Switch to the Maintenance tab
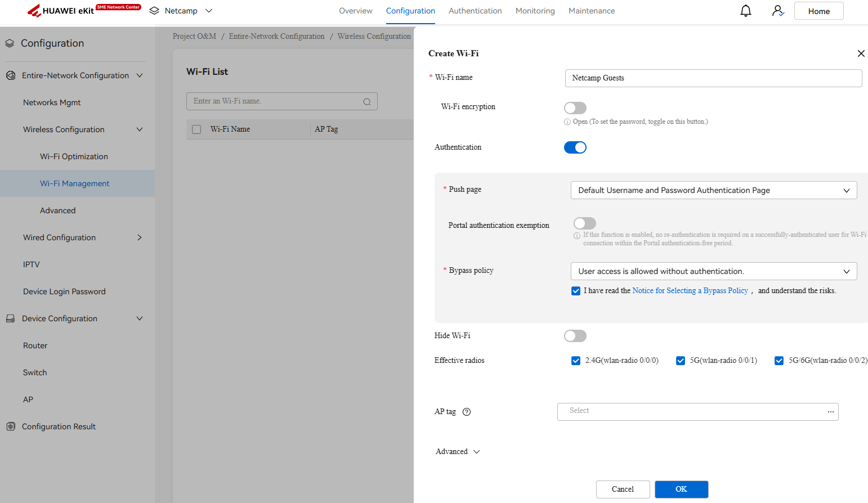The image size is (868, 503). [x=592, y=11]
